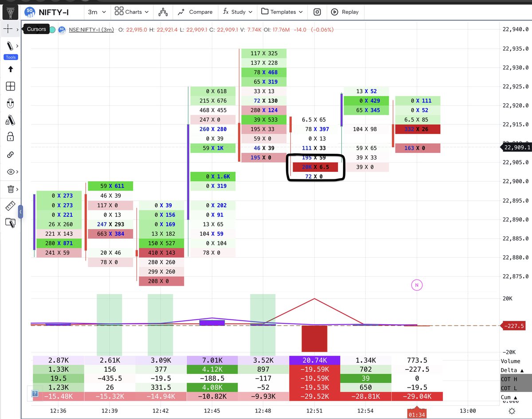Open the Charts layout dropdown
The width and height of the screenshot is (532, 419).
[x=131, y=12]
